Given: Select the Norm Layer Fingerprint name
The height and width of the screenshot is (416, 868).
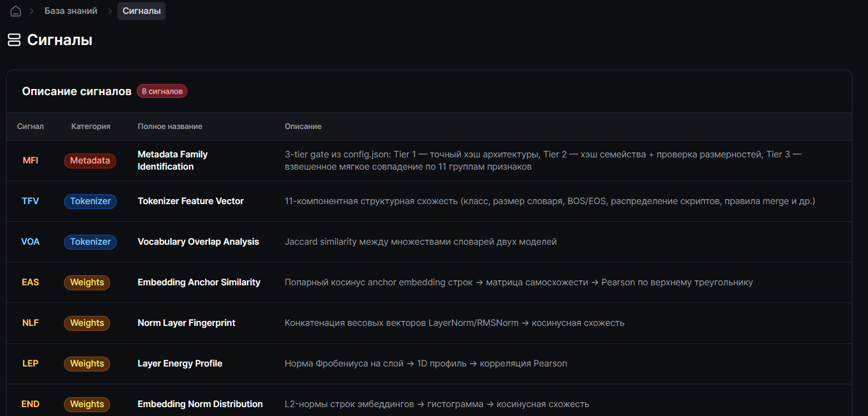Looking at the screenshot, I should click(186, 323).
